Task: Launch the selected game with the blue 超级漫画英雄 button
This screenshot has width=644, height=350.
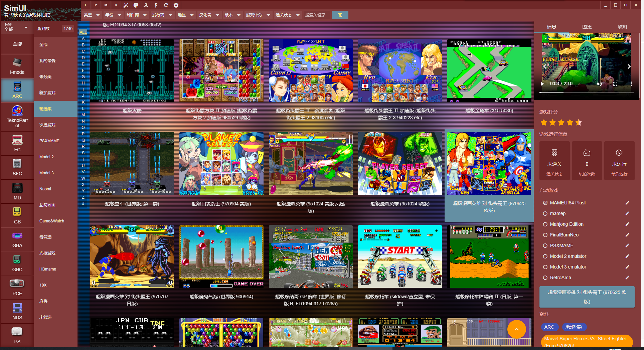Action: 587,297
